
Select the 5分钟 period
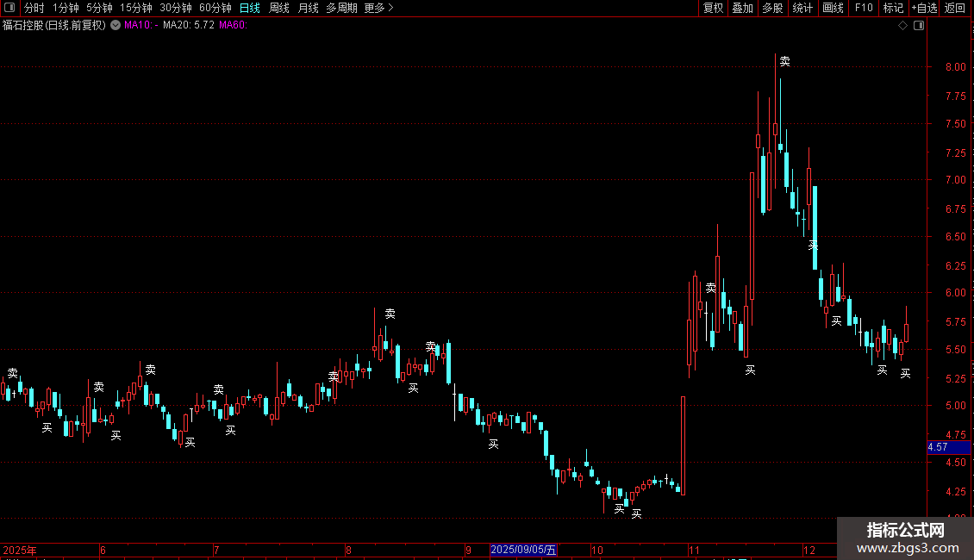click(99, 8)
